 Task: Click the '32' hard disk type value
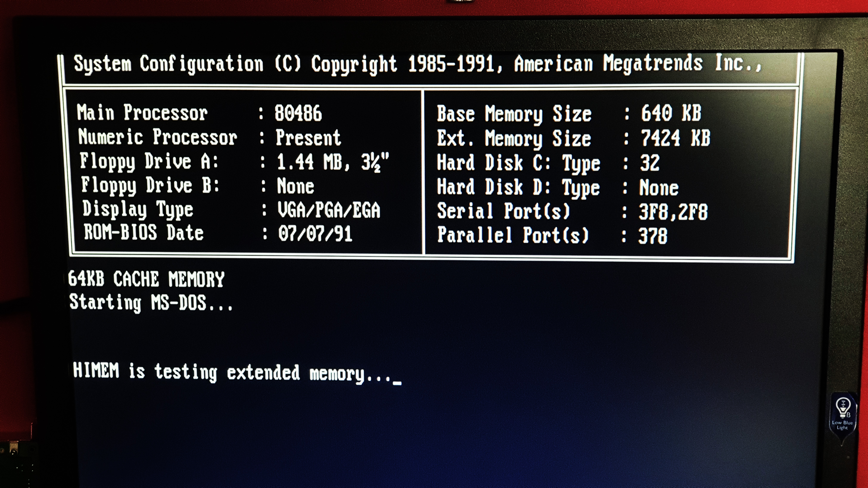click(649, 163)
